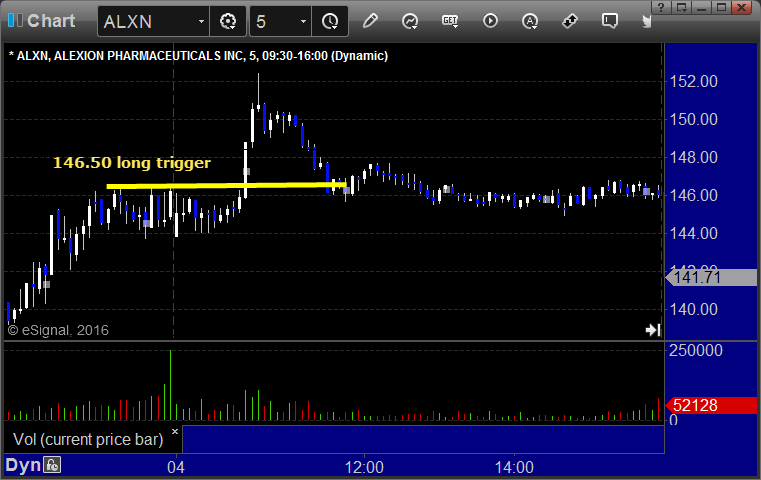Screen dimensions: 761x480
Task: Expand the interval dropdown arrow
Action: point(303,22)
